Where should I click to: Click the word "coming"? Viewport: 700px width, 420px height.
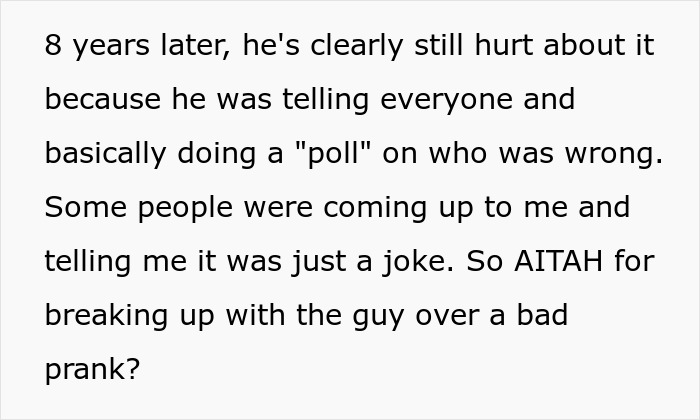(x=375, y=209)
